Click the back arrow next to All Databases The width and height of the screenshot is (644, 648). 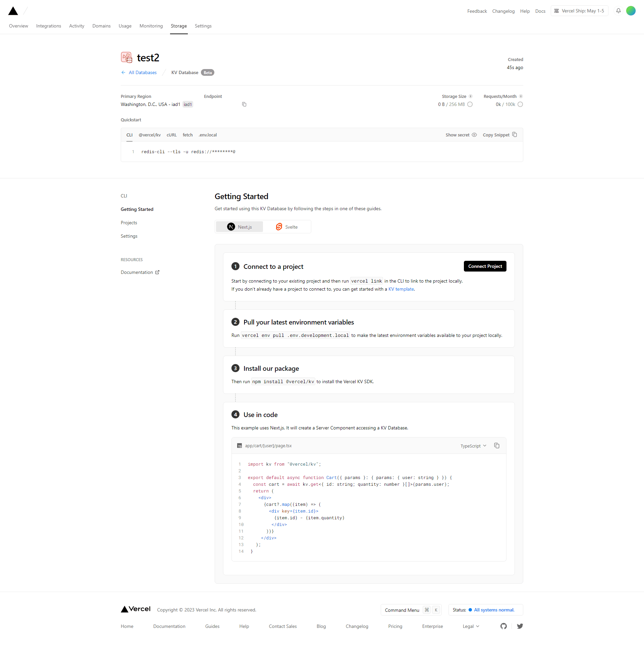pyautogui.click(x=123, y=72)
